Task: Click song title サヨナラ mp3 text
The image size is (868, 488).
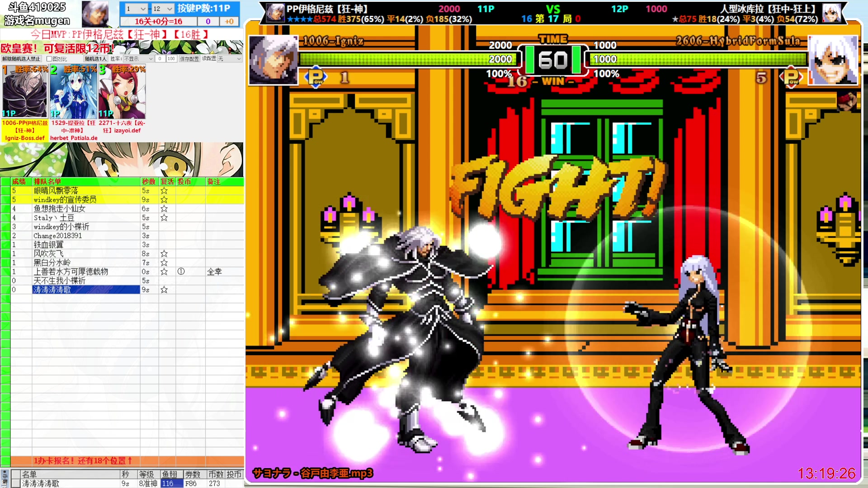Action: click(312, 473)
